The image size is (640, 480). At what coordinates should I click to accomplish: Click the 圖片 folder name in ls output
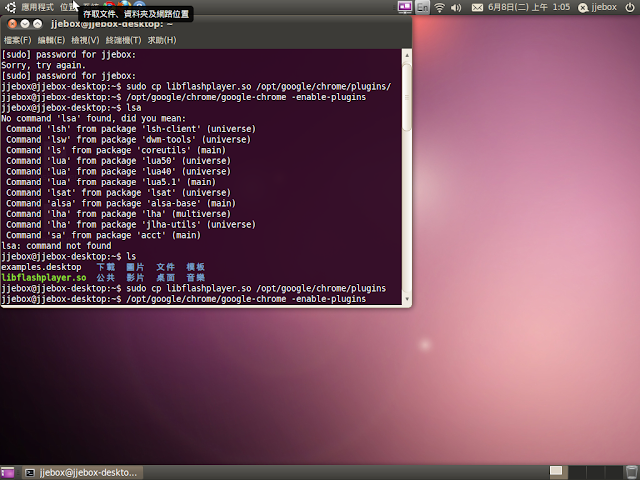[x=135, y=267]
